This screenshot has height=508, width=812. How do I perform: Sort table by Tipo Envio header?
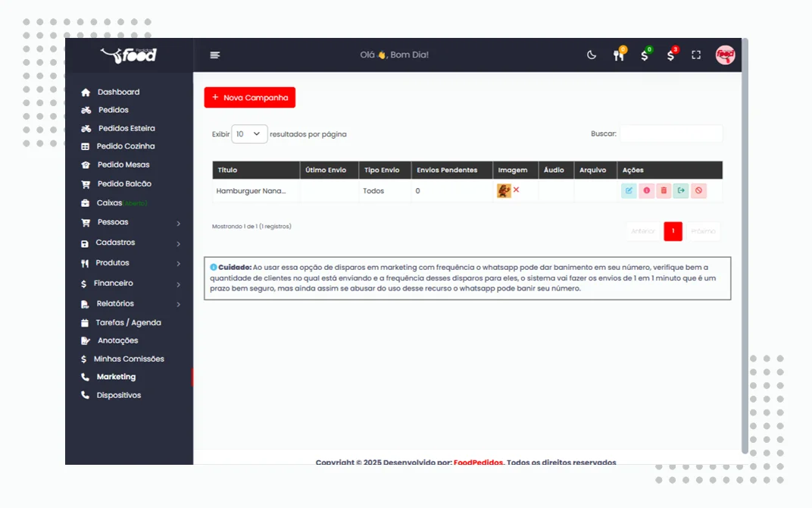click(385, 170)
